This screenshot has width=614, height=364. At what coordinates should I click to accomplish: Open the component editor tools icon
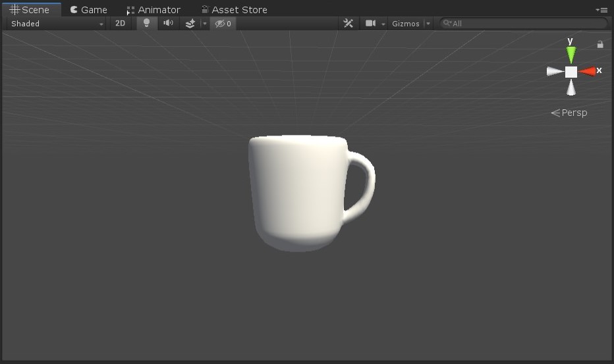[348, 24]
